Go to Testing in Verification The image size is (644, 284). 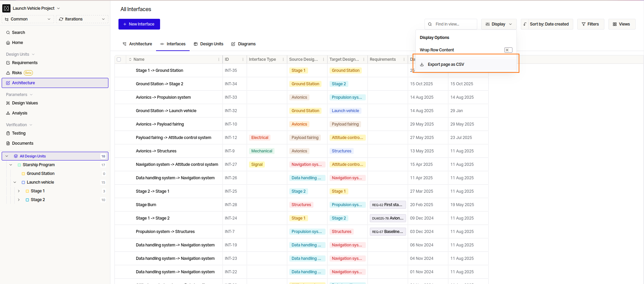point(18,133)
